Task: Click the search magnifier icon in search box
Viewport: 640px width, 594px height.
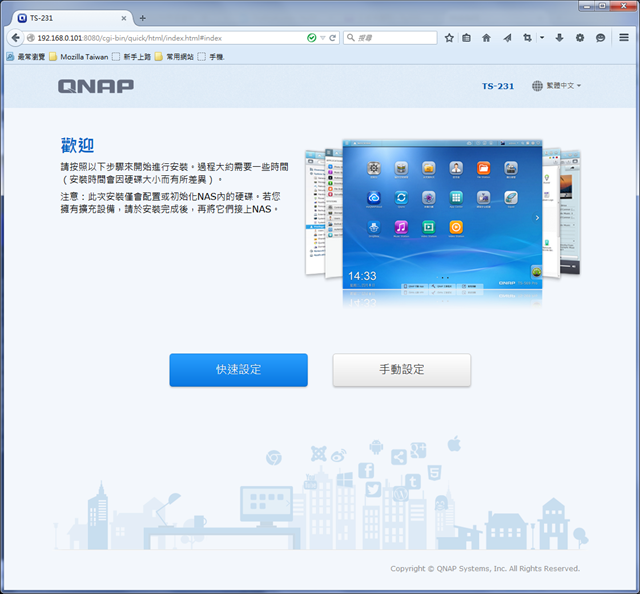Action: 350,38
